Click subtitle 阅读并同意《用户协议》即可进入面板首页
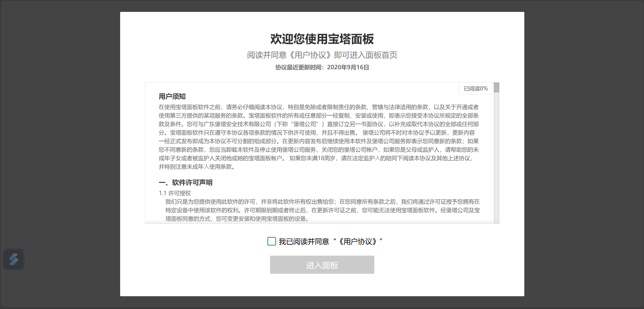This screenshot has height=309, width=644. (322, 55)
